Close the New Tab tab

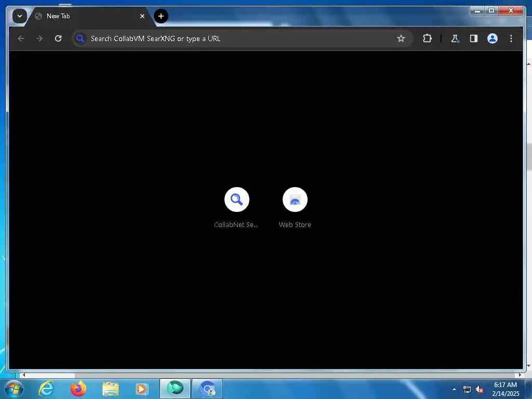click(x=142, y=16)
